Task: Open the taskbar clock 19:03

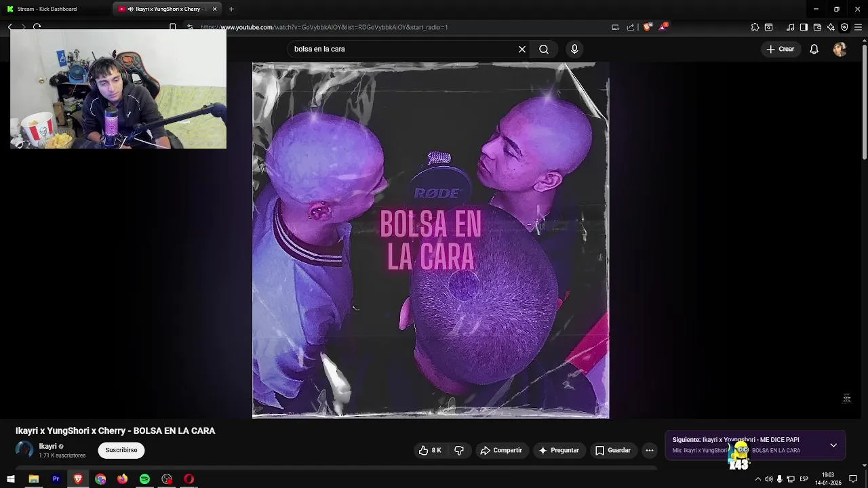Action: tap(828, 479)
